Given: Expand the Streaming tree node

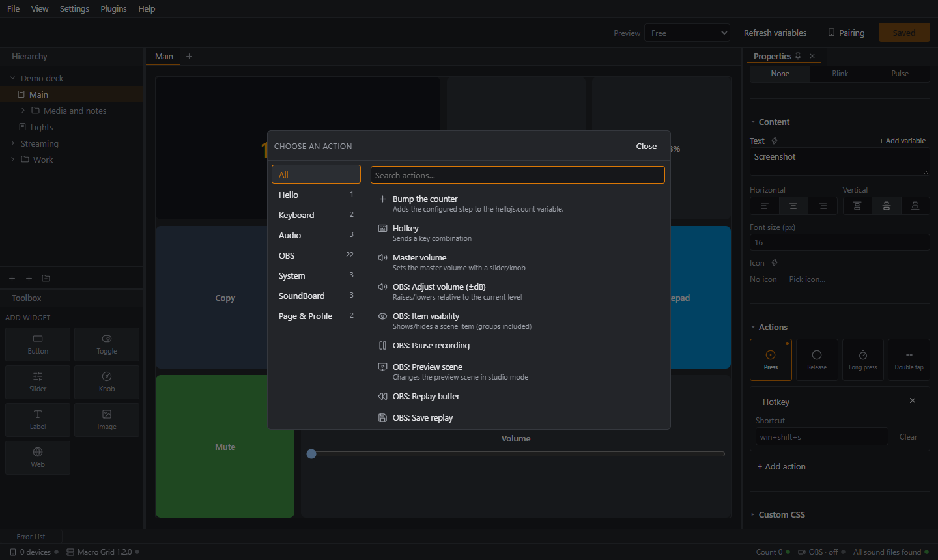Looking at the screenshot, I should coord(12,143).
